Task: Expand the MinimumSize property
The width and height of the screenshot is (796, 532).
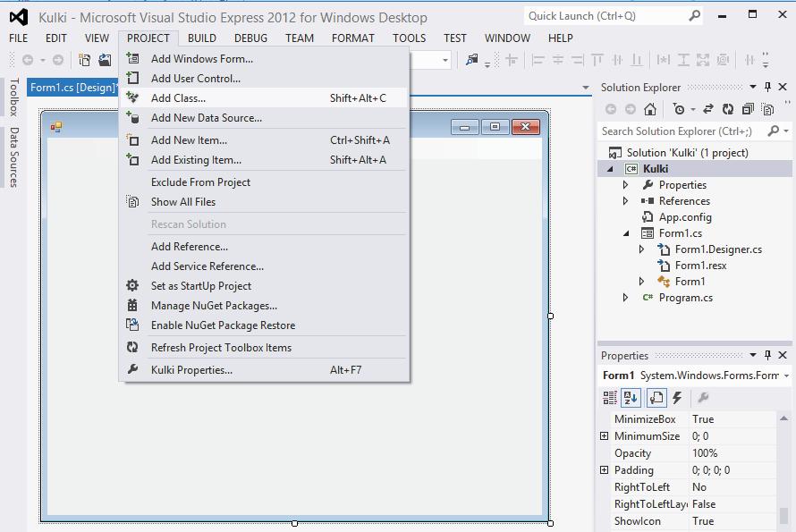Action: pyautogui.click(x=604, y=436)
